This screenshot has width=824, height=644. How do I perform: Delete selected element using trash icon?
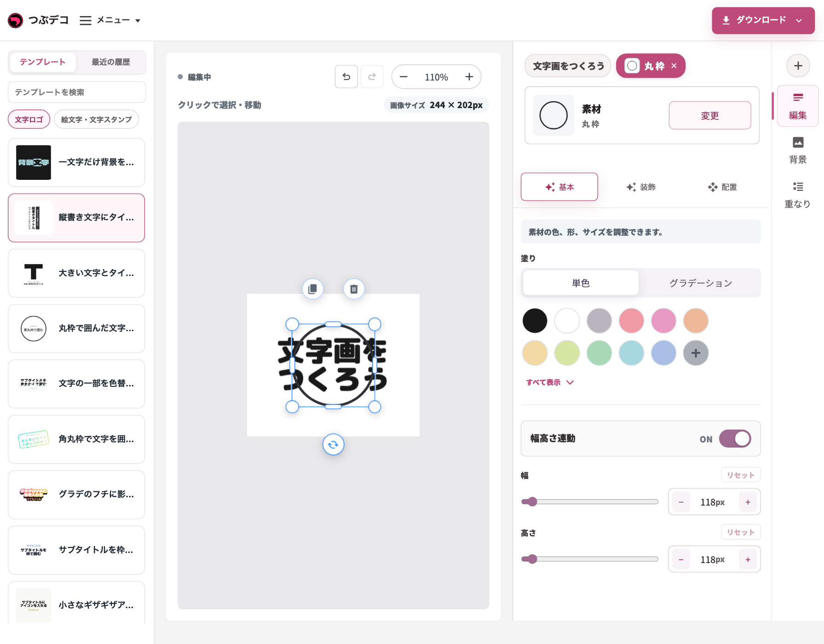coord(354,289)
